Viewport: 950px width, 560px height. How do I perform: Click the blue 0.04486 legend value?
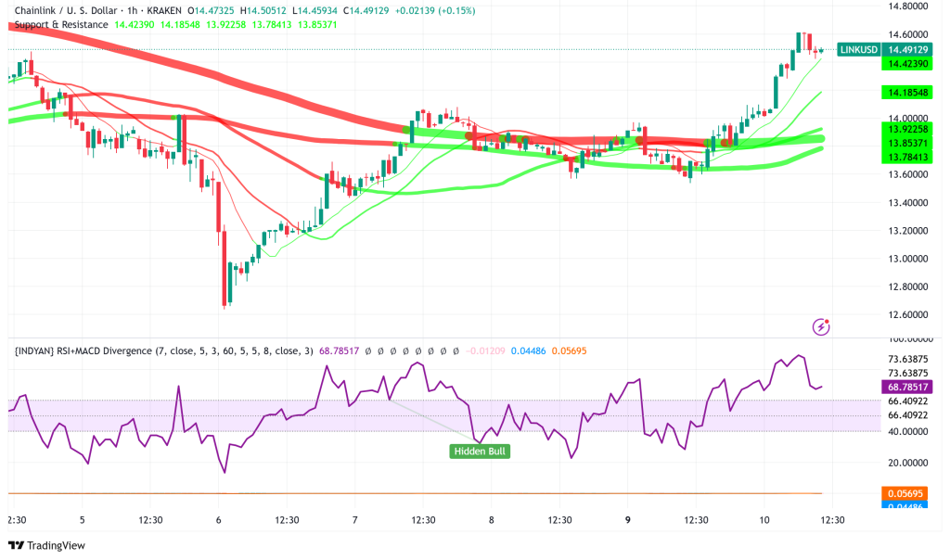click(528, 350)
